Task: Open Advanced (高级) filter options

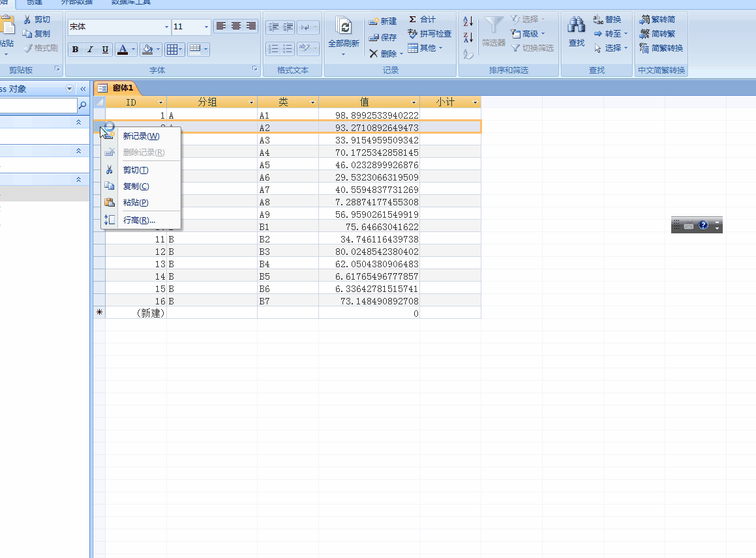Action: coord(528,34)
